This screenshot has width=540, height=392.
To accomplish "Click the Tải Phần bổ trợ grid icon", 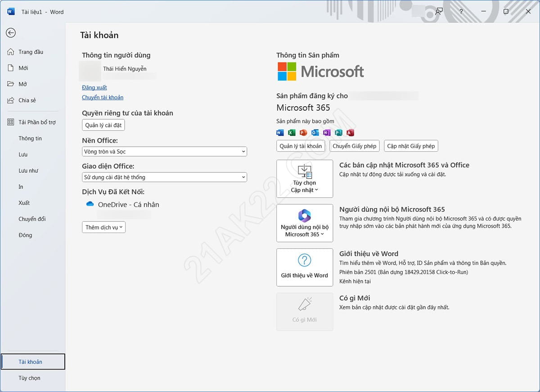I will pyautogui.click(x=11, y=122).
